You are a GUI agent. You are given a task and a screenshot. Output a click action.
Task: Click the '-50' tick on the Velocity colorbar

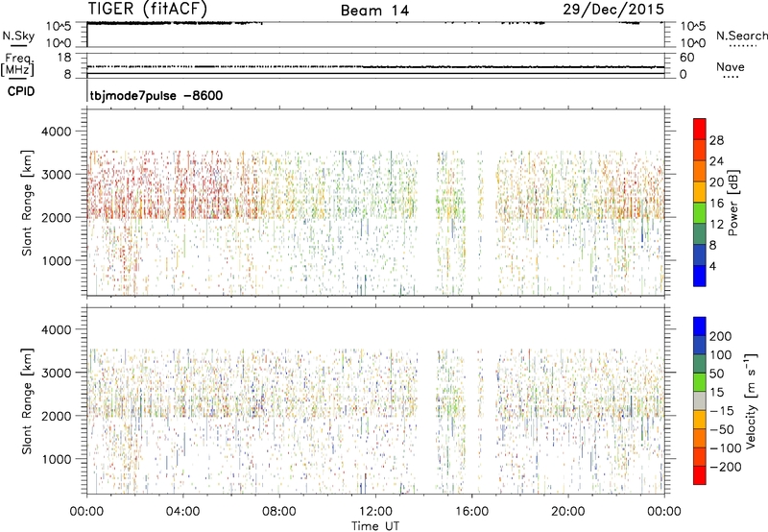pos(722,430)
